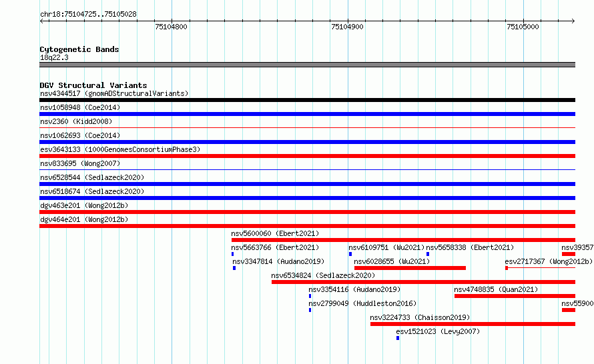Click the red nsv3224733 variant bar

[x=473, y=324]
